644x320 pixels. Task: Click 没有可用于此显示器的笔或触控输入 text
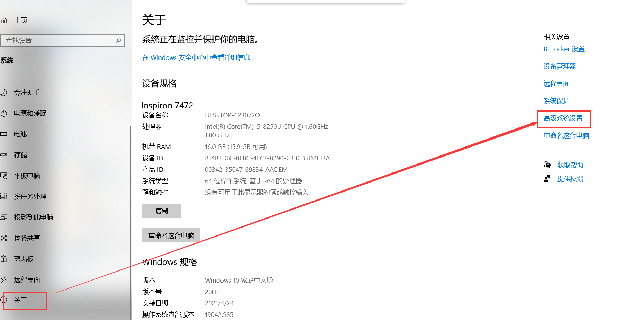[256, 193]
